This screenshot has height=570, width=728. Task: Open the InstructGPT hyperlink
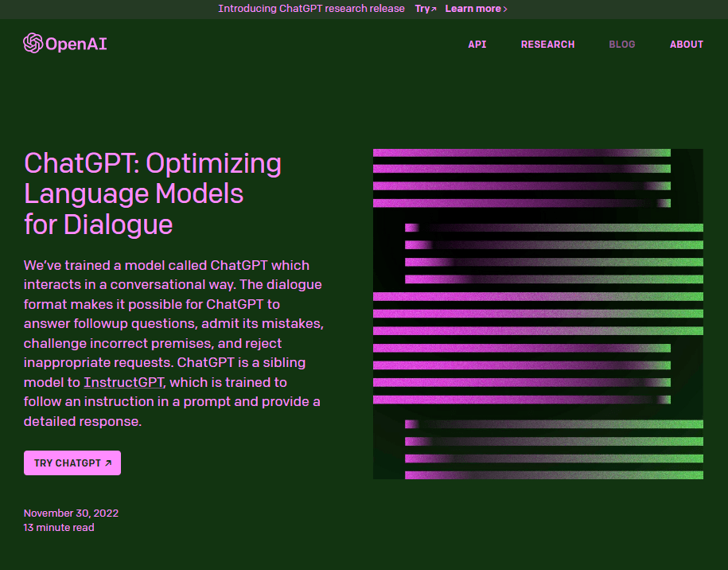[x=123, y=382]
